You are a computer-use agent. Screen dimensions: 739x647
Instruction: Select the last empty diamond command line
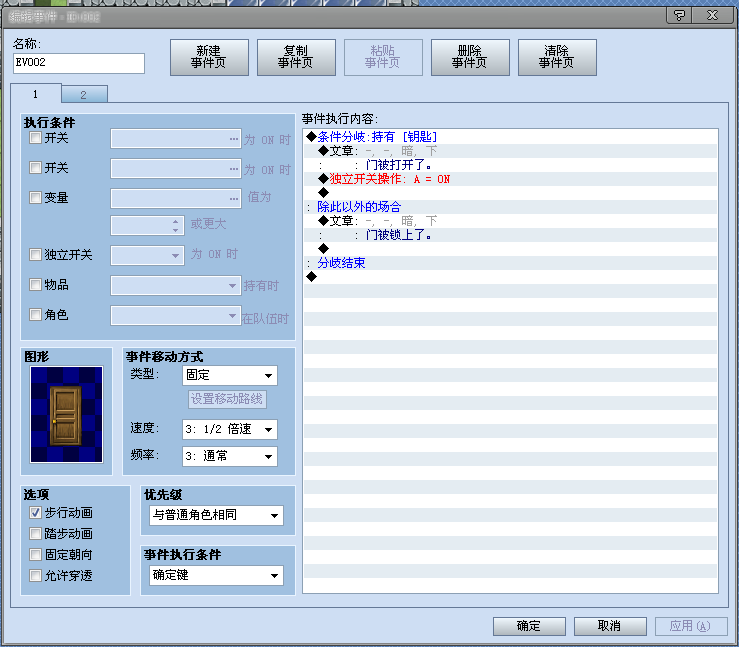[510, 277]
